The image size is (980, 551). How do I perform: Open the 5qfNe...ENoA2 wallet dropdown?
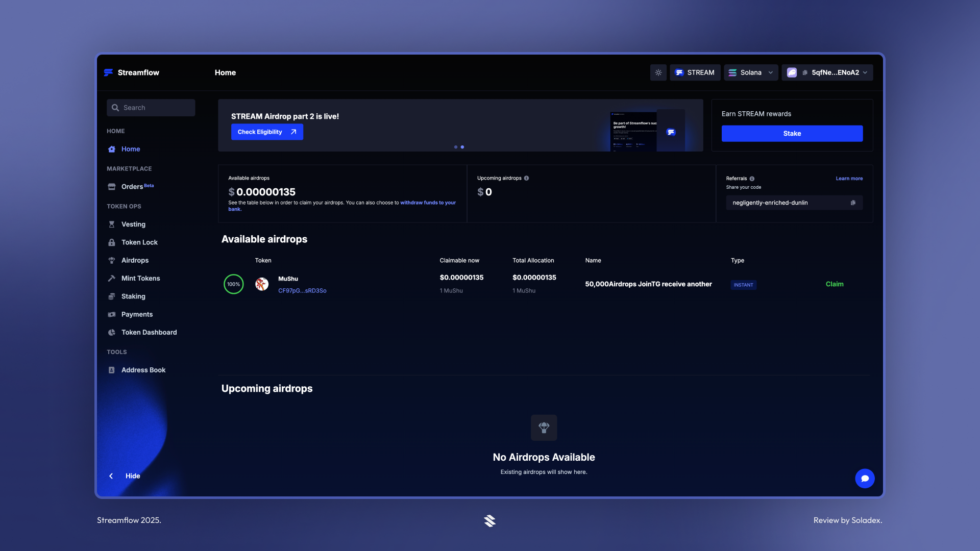[827, 72]
